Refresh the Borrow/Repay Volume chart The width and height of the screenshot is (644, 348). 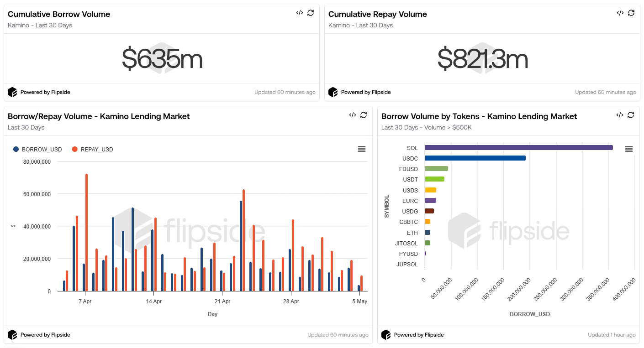tap(364, 115)
